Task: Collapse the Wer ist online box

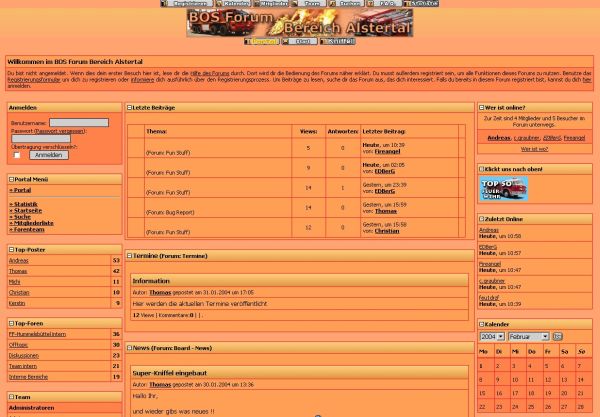Action: point(480,107)
